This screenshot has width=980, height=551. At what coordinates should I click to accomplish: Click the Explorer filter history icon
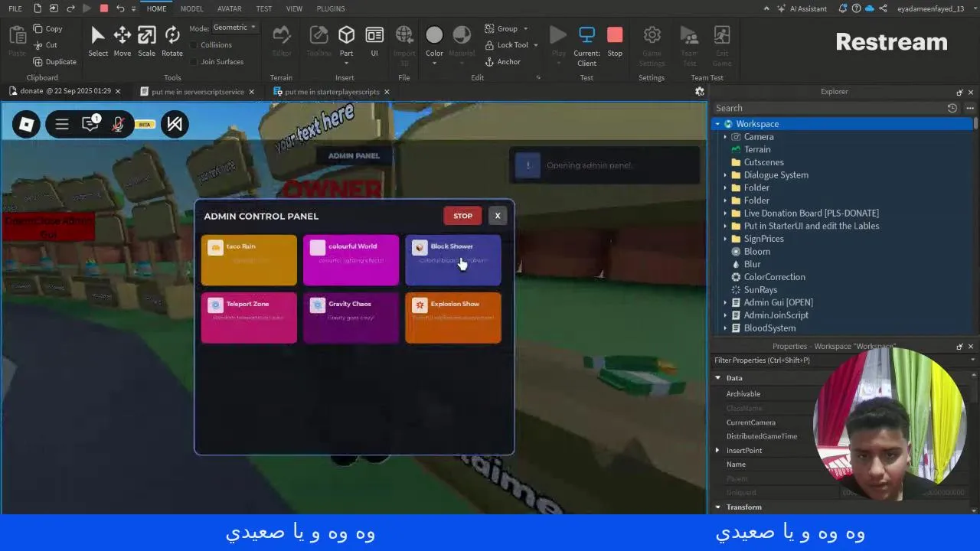(x=952, y=108)
